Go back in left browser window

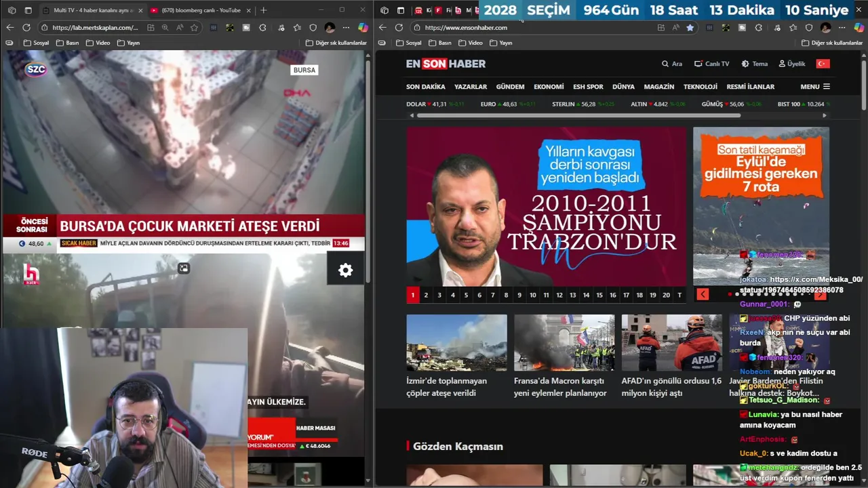coord(9,27)
